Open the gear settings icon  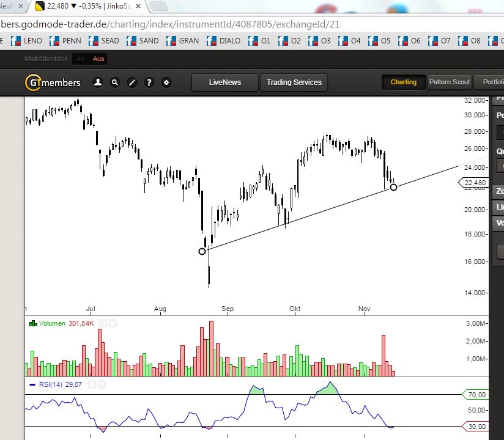click(166, 82)
